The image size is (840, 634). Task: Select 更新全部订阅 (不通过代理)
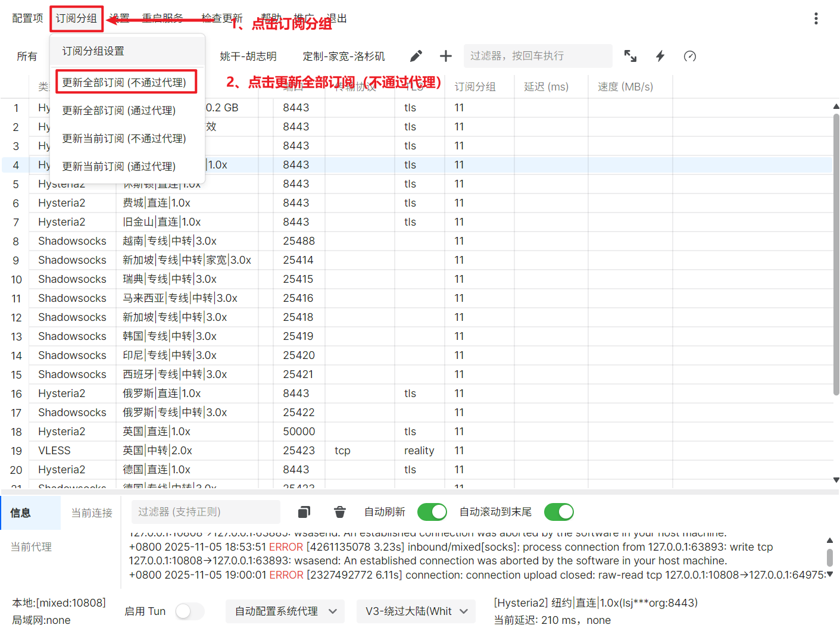125,82
